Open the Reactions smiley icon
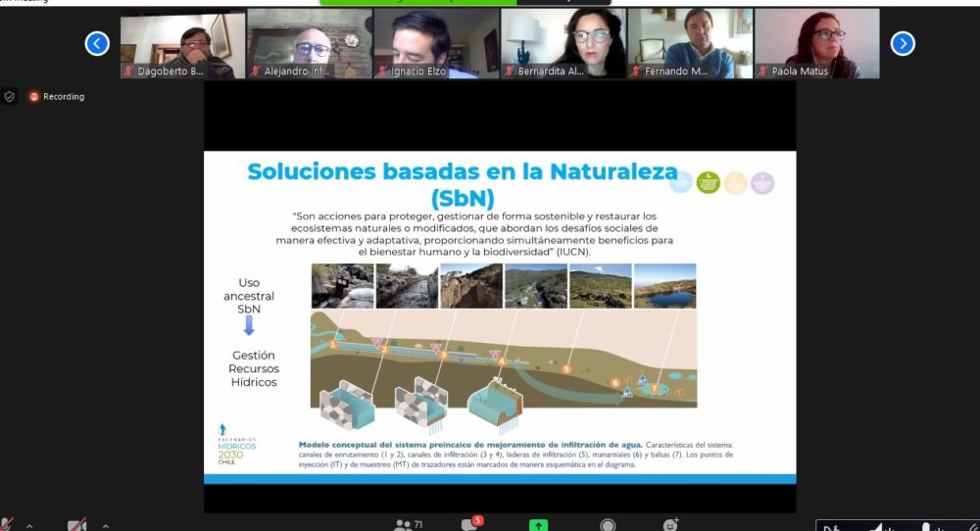Screen dimensions: 980x531 (x=671, y=525)
